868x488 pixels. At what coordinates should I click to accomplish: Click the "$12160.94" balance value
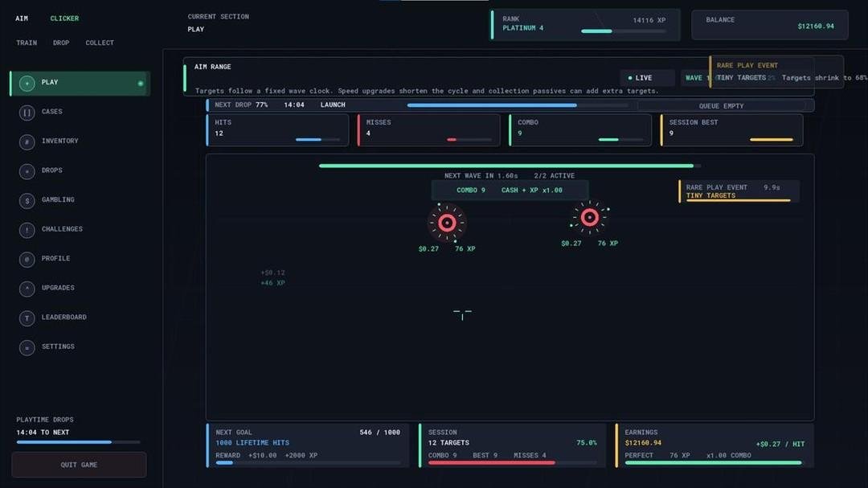coord(816,26)
